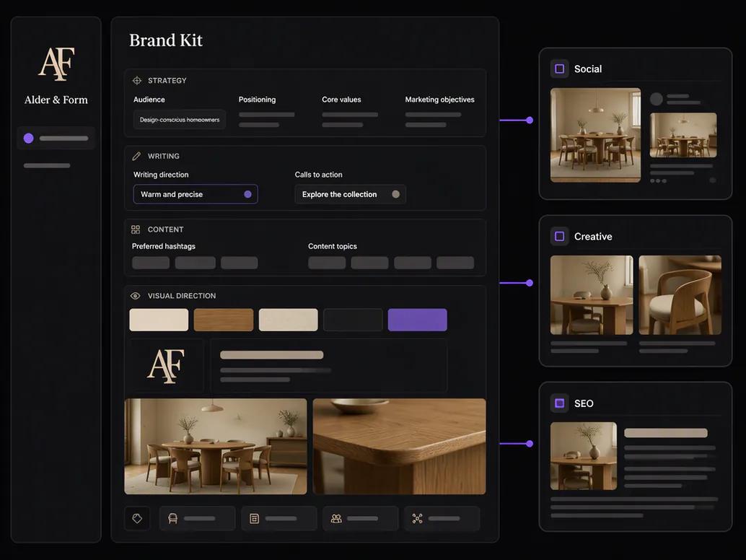Click the SEO card square icon
The image size is (746, 560).
tap(560, 403)
